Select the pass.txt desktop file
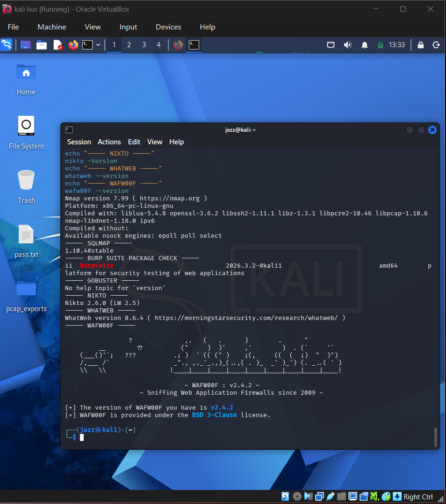The height and width of the screenshot is (504, 446). [x=26, y=241]
